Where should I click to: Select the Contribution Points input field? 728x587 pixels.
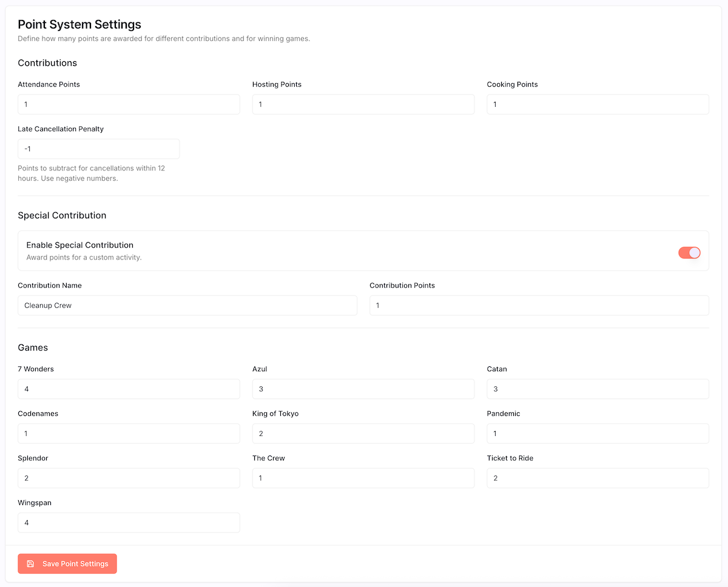[539, 305]
